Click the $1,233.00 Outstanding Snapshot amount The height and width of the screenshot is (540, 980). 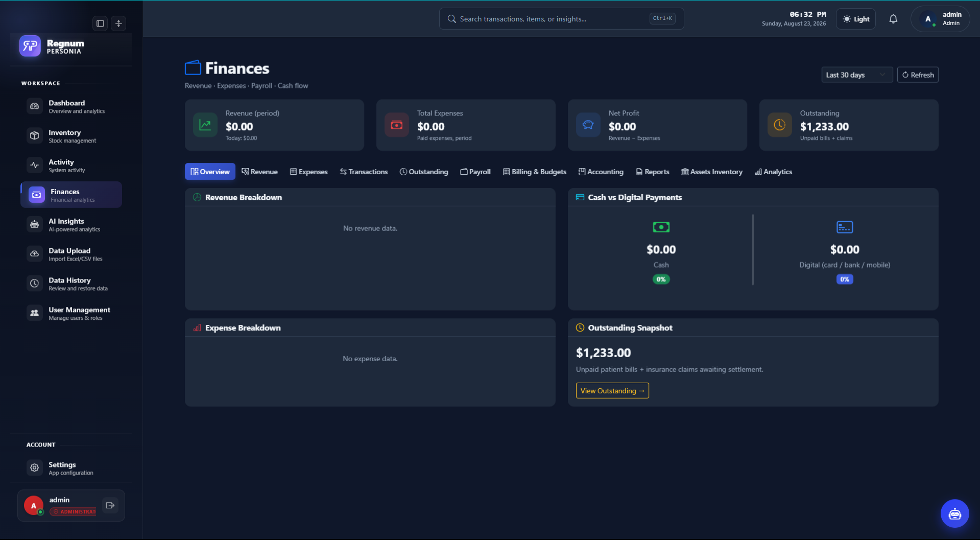603,353
